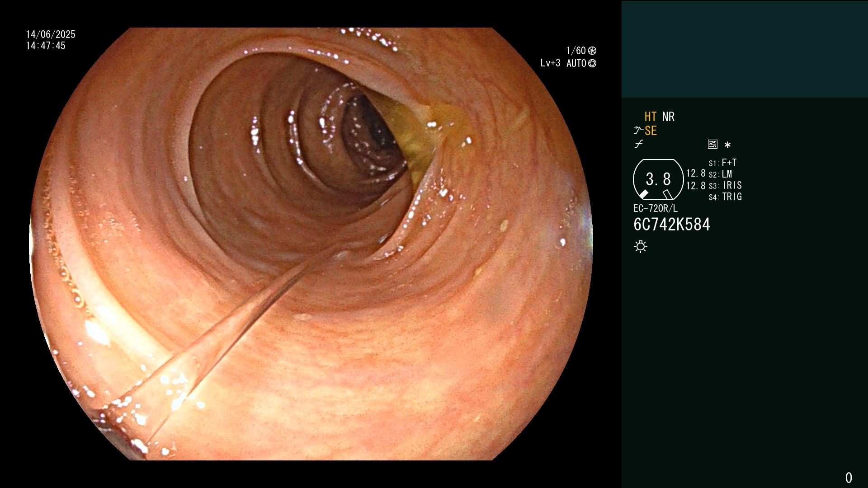Click the time stamp 14:47:45
Viewport: 868px width, 488px height.
tap(46, 46)
